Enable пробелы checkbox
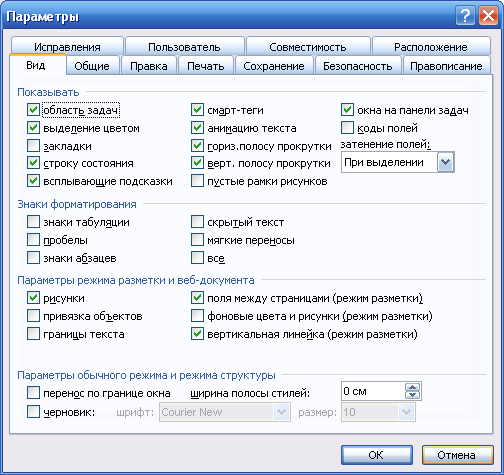 (33, 240)
